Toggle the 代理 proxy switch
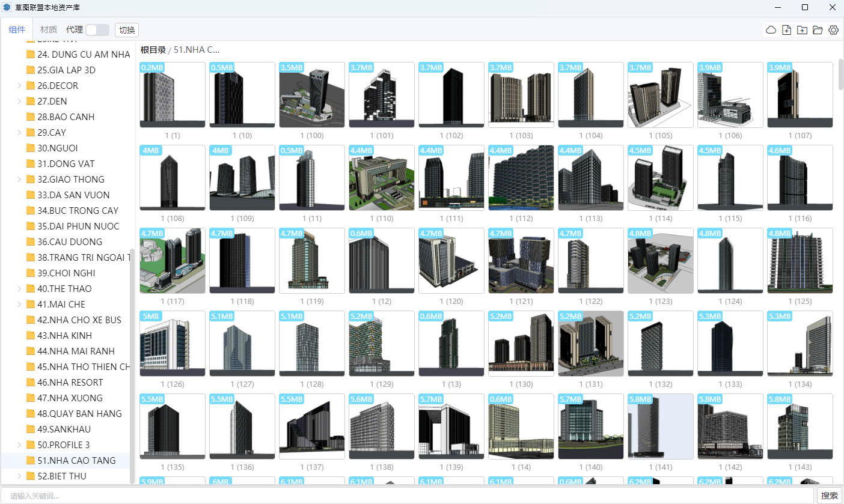The height and width of the screenshot is (504, 844). (x=97, y=30)
